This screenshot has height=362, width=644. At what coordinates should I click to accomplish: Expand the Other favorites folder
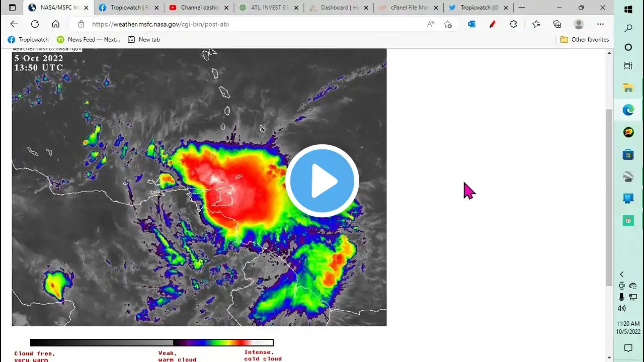[x=584, y=40]
